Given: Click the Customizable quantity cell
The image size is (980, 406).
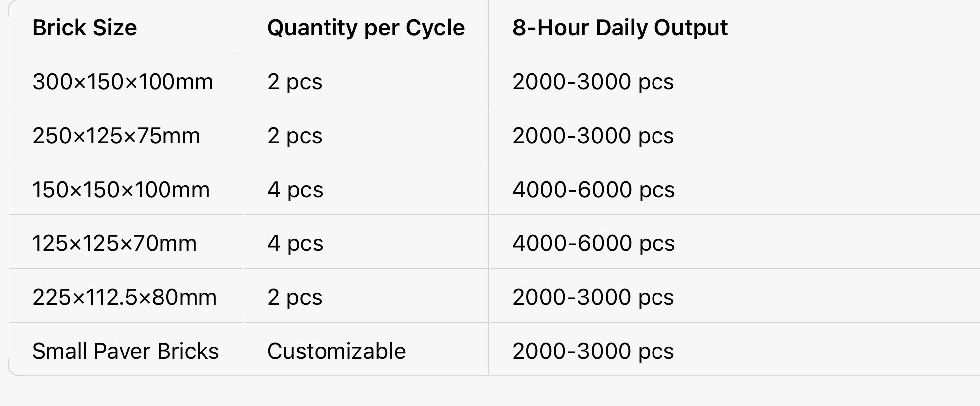Looking at the screenshot, I should coord(336,351).
